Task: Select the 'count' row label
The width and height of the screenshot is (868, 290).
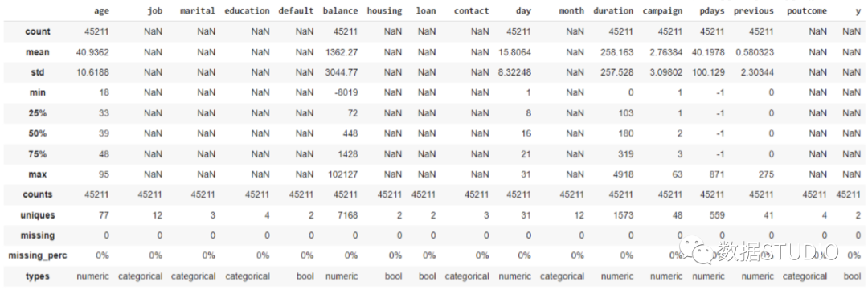Action: click(x=38, y=31)
